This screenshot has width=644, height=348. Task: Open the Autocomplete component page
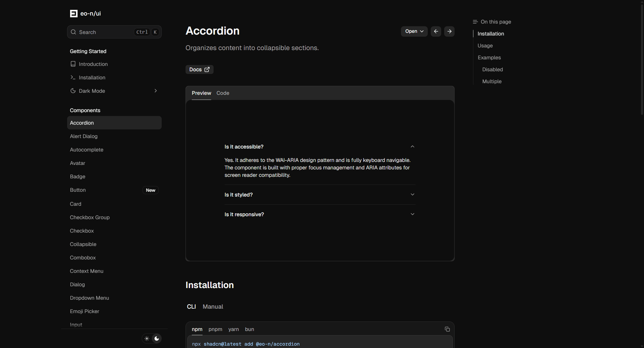click(x=114, y=150)
